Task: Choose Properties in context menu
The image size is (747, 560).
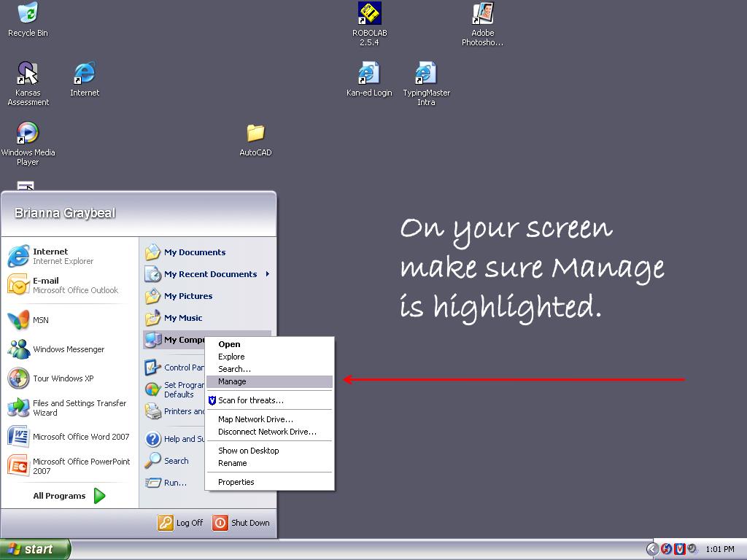Action: pyautogui.click(x=270, y=483)
